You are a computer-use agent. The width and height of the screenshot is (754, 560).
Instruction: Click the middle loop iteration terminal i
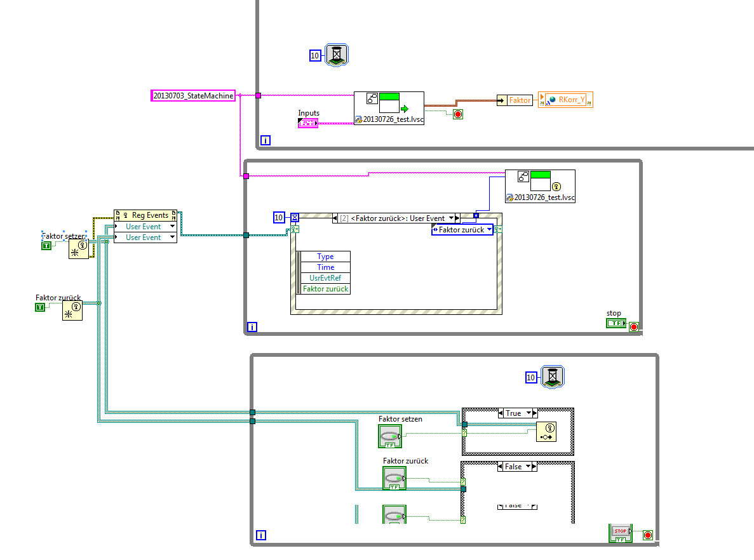coord(252,327)
